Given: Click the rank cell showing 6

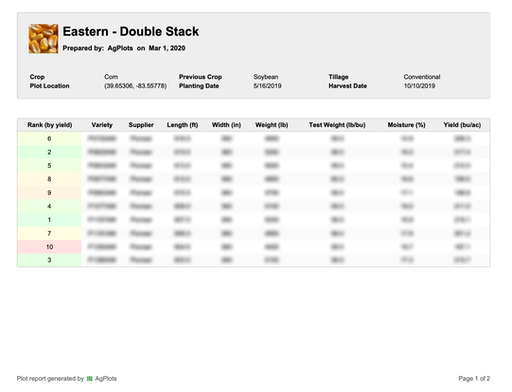Looking at the screenshot, I should click(x=49, y=139).
